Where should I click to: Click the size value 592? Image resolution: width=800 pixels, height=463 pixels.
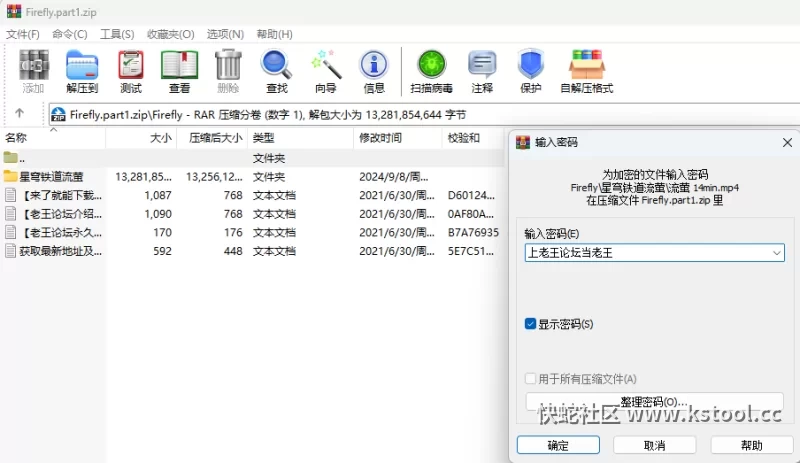point(162,251)
